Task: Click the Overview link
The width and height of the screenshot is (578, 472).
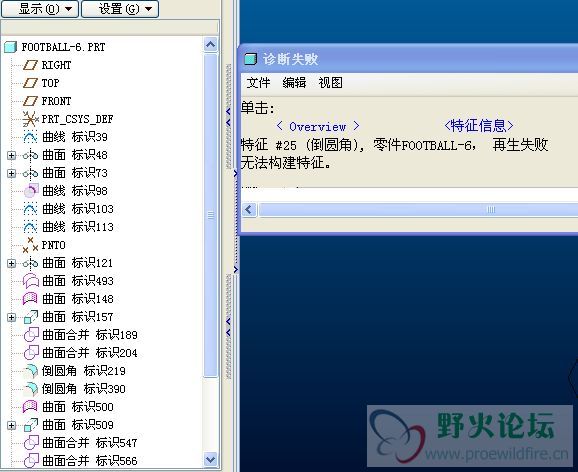Action: pos(318,127)
